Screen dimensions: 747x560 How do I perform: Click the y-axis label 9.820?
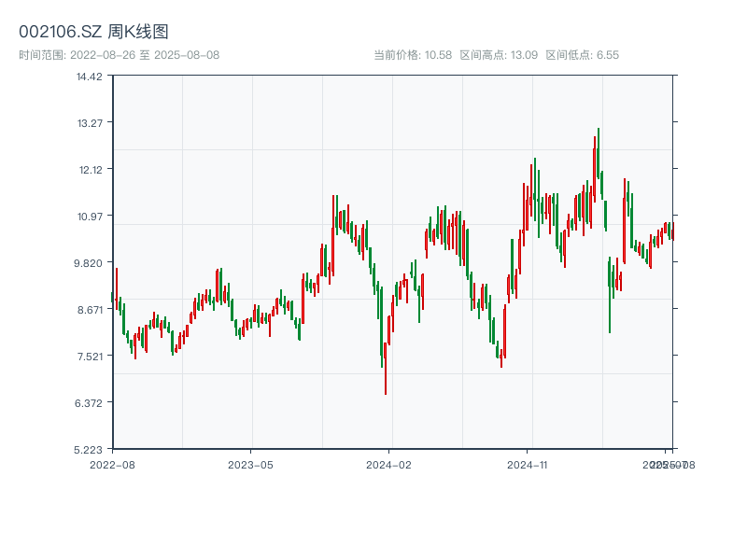(x=89, y=263)
